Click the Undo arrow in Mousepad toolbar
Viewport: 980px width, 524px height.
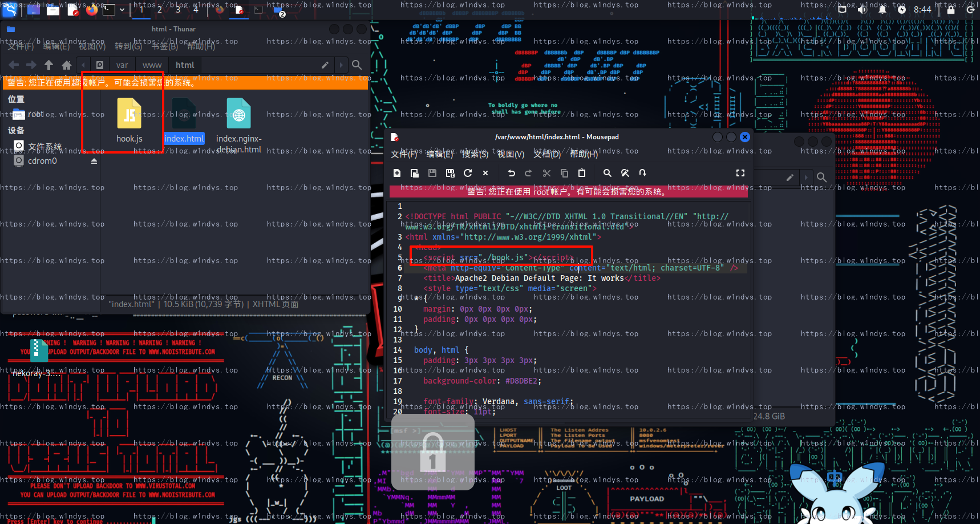click(x=511, y=173)
